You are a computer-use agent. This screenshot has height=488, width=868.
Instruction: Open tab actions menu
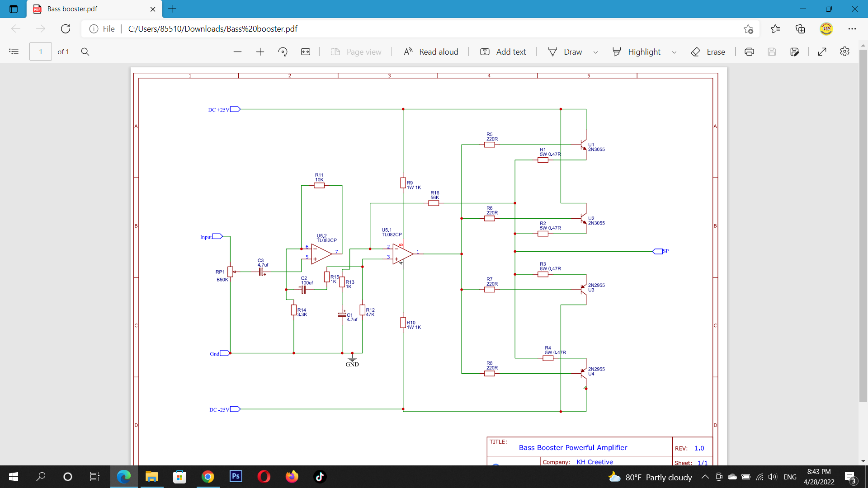[14, 9]
